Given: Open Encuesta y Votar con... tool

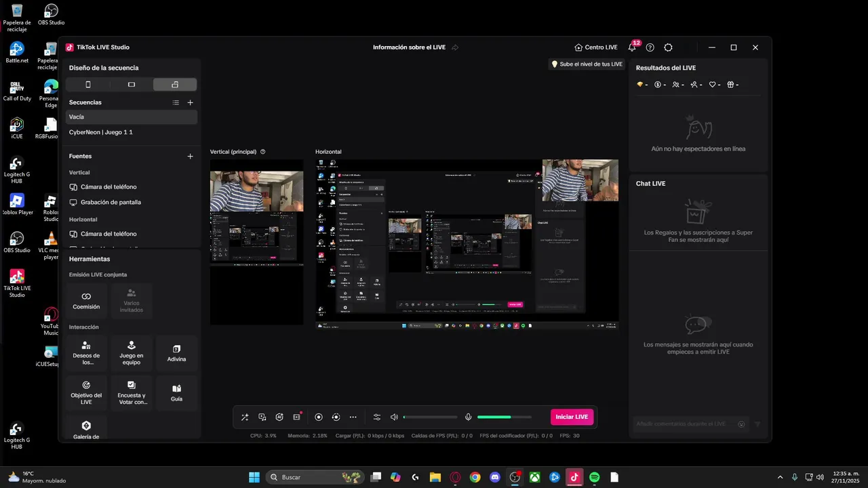Looking at the screenshot, I should click(x=132, y=393).
